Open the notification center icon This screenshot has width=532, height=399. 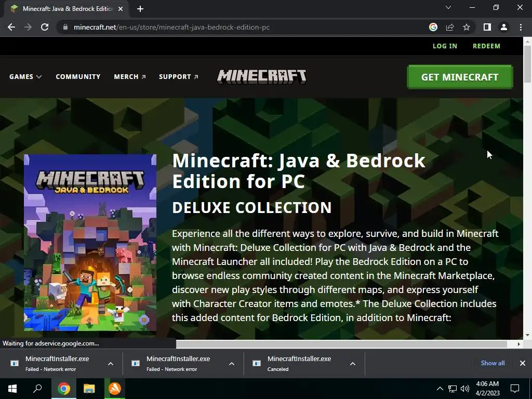coord(515,389)
